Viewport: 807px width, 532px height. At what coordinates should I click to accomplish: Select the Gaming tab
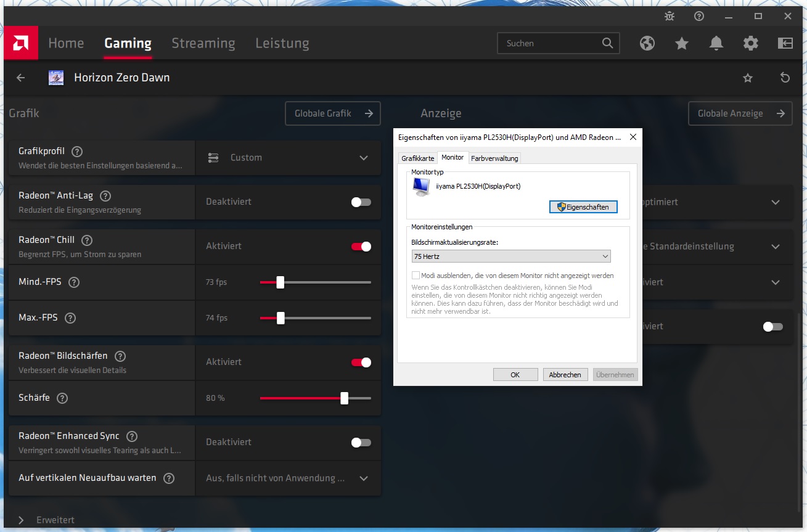pos(128,43)
